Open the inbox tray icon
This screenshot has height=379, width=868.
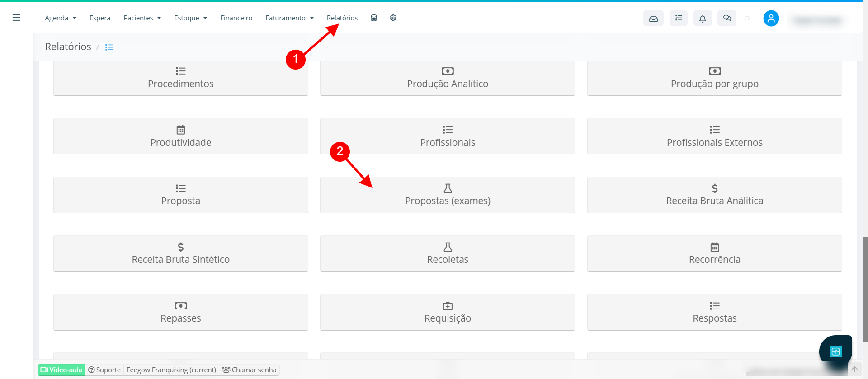tap(653, 18)
